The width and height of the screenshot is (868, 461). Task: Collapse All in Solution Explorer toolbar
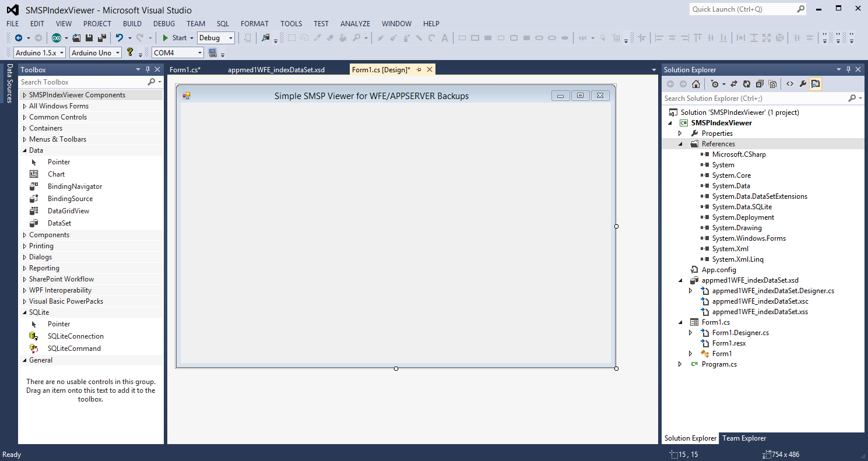pyautogui.click(x=760, y=84)
